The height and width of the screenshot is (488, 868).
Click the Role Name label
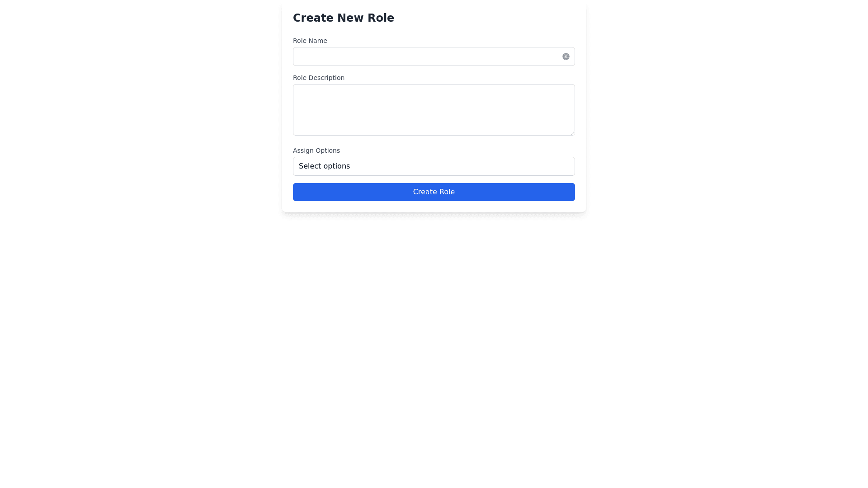tap(310, 41)
